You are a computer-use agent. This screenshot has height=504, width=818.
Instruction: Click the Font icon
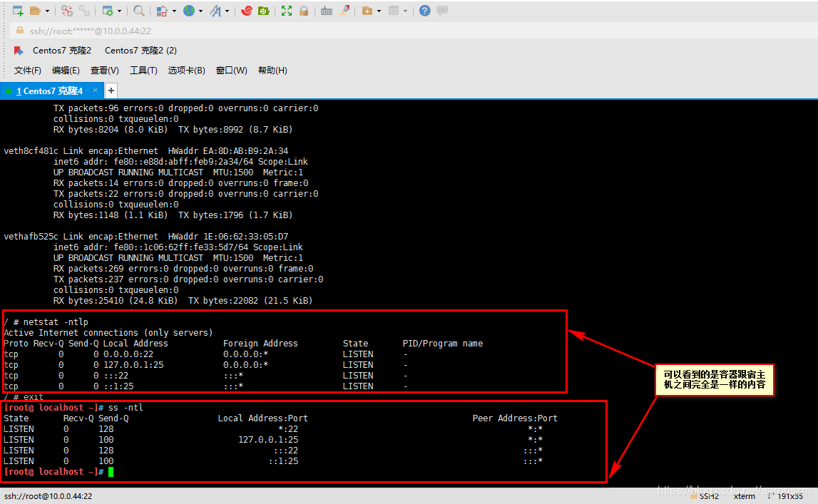[x=215, y=11]
